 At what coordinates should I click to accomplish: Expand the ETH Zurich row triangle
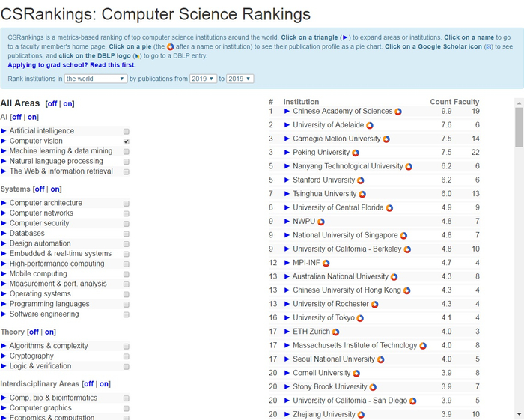[x=287, y=332]
